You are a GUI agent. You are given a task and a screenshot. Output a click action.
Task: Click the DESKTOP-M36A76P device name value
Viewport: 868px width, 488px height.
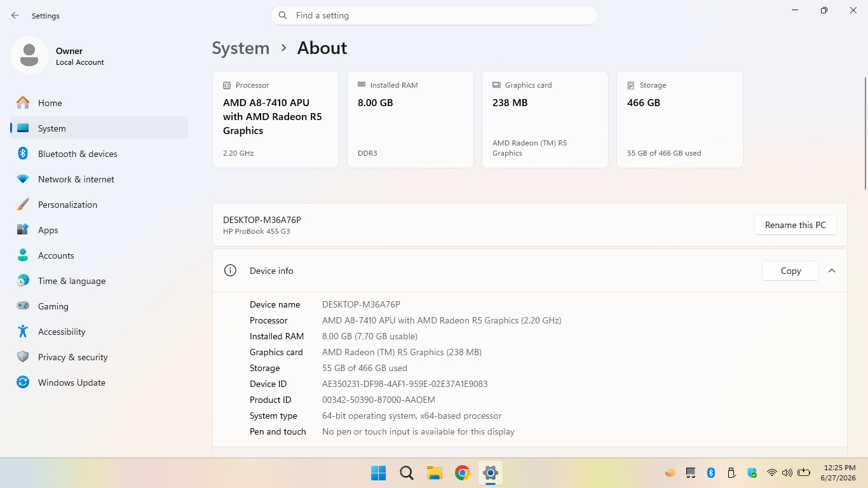(x=361, y=304)
